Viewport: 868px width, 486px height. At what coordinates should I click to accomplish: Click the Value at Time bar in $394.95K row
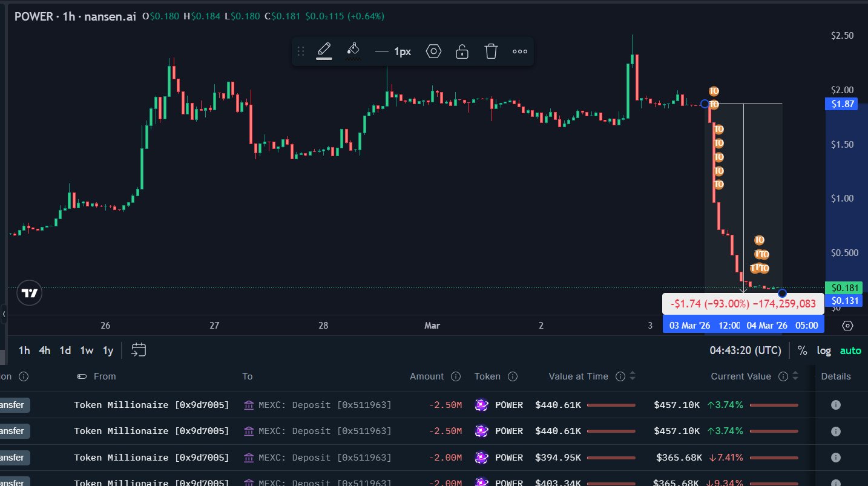(x=611, y=458)
